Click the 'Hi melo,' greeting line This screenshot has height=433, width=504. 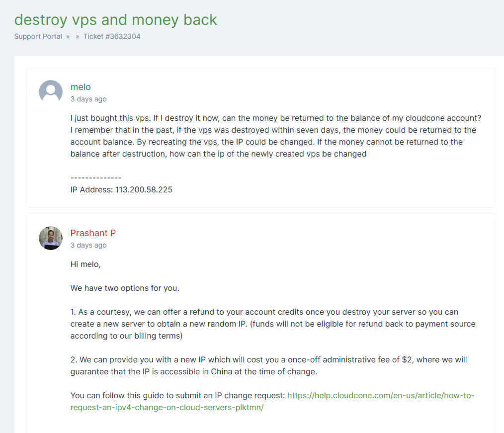coord(85,264)
